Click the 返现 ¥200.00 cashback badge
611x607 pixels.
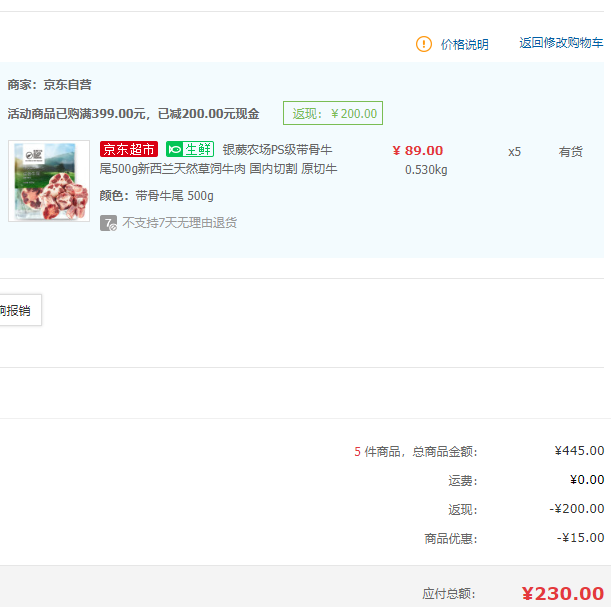click(x=333, y=113)
